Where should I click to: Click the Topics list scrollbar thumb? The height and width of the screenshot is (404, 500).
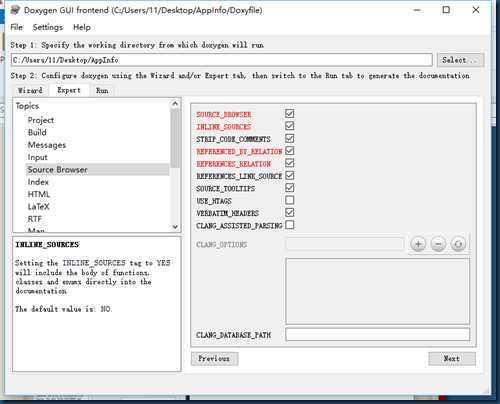175,138
